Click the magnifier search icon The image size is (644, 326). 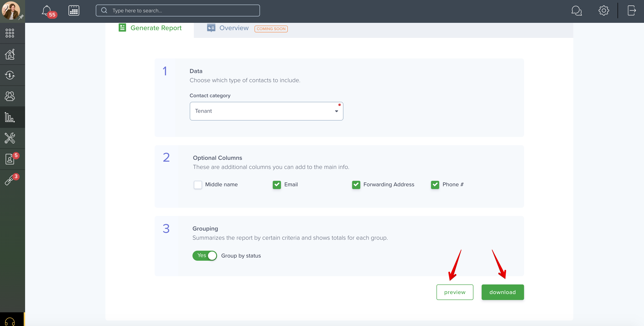(104, 11)
